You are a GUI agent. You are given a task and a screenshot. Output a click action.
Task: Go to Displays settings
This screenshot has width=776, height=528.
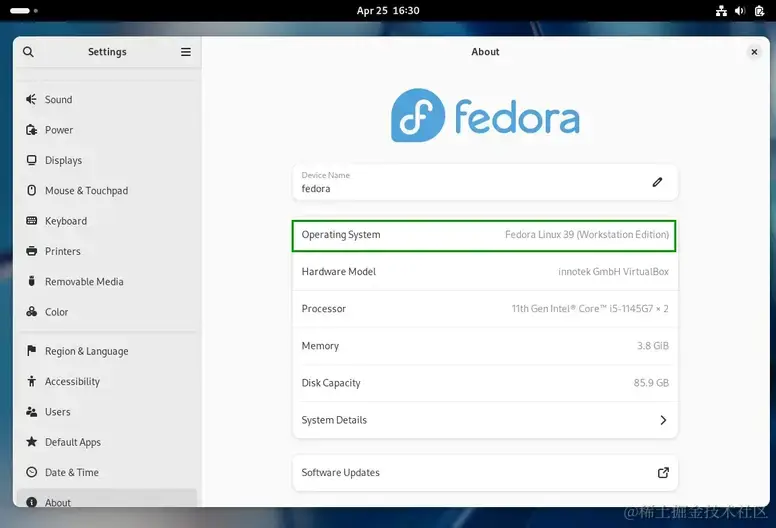click(107, 160)
